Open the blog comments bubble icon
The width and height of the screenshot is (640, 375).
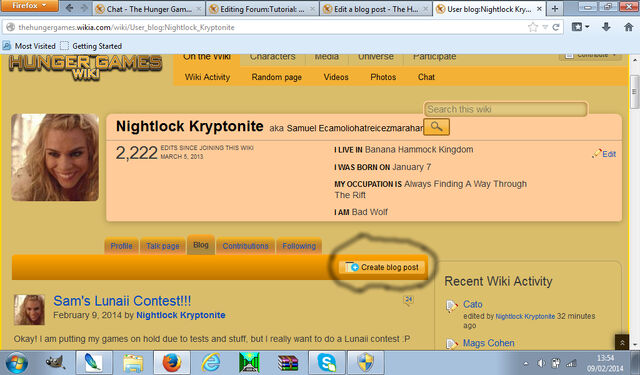(x=409, y=300)
